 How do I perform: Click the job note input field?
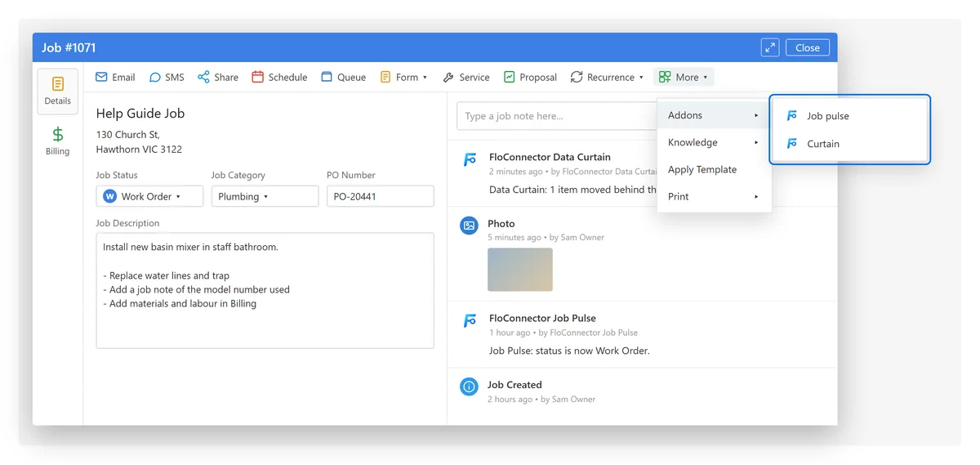(556, 116)
